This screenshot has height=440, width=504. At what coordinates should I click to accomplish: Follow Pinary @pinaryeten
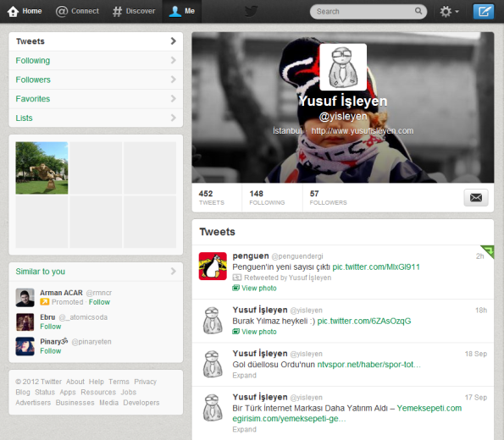pyautogui.click(x=51, y=350)
